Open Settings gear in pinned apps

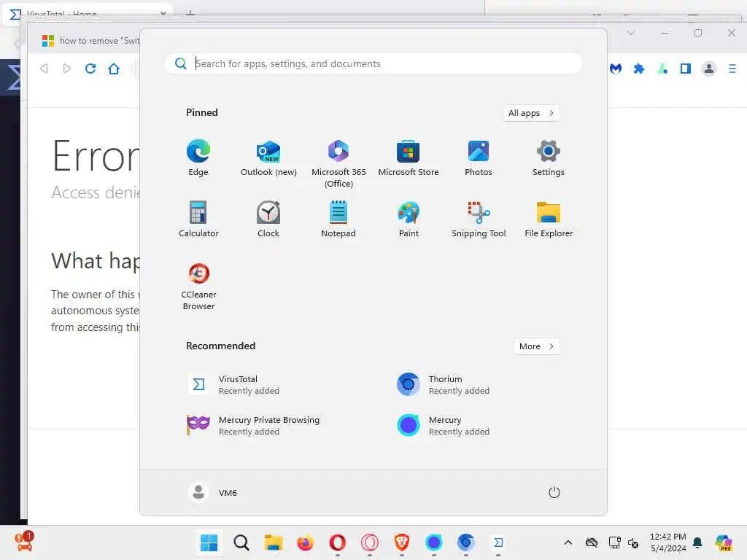coord(549,158)
